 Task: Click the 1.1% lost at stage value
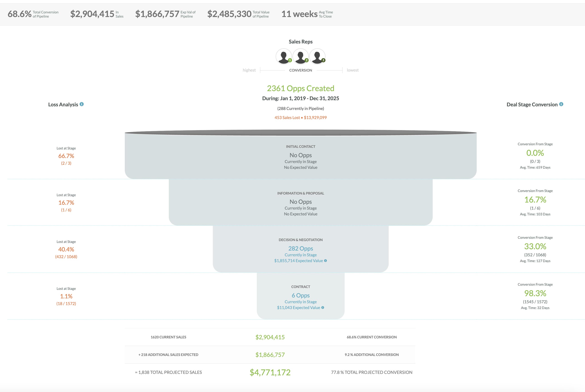click(x=66, y=296)
